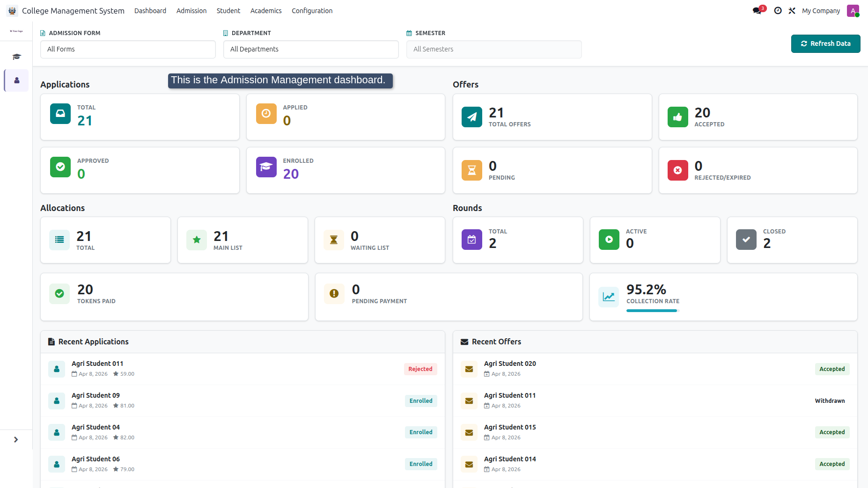The width and height of the screenshot is (868, 488).
Task: Open the Tokens Paid card
Action: (174, 297)
